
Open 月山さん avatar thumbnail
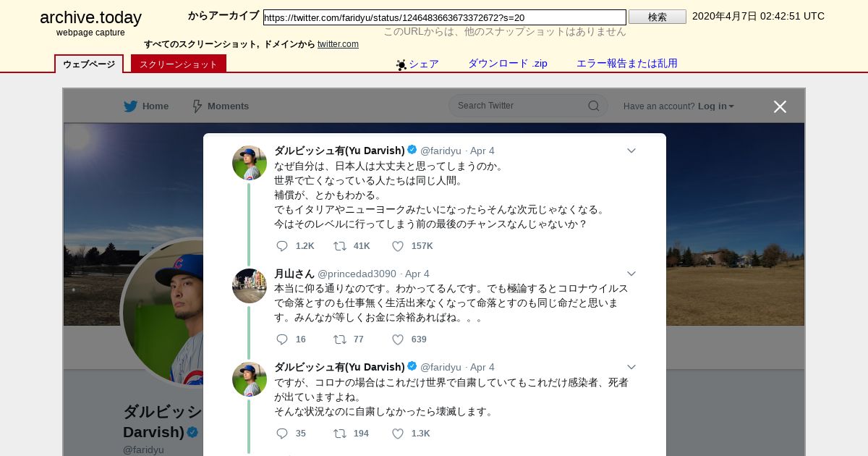coord(250,286)
